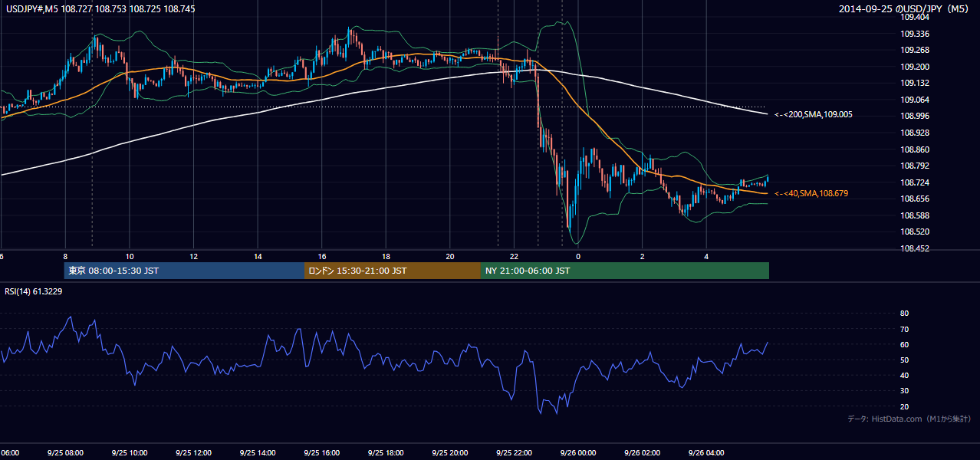Click hour label 14 under the price chart
The width and height of the screenshot is (980, 460).
(x=258, y=257)
